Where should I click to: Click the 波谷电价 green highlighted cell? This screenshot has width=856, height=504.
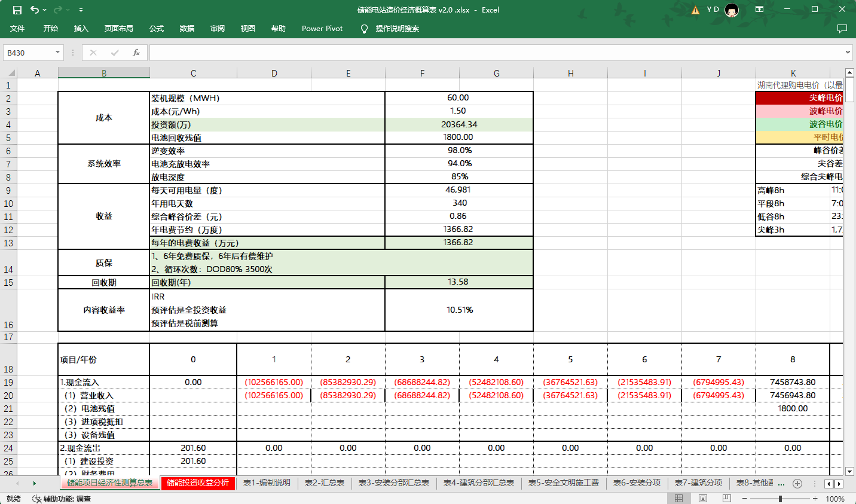point(799,124)
